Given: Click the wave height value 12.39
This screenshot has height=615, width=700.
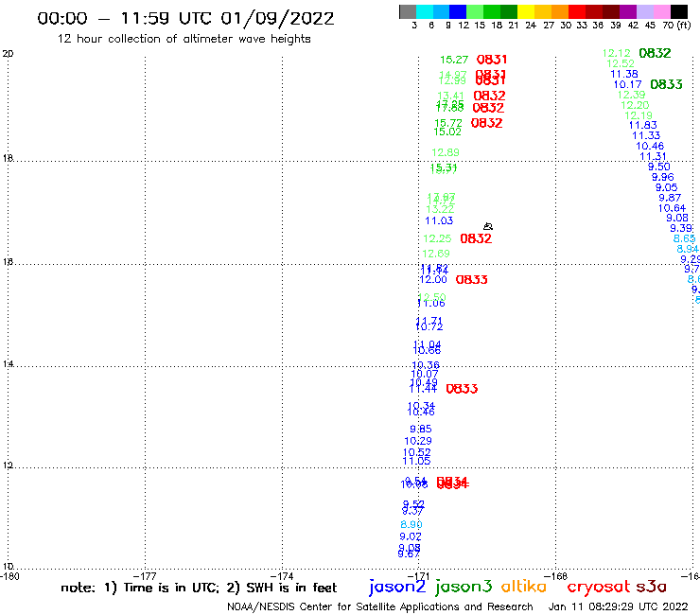Looking at the screenshot, I should [x=631, y=95].
